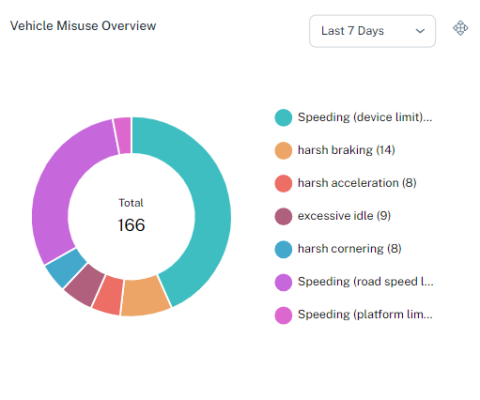
Task: Toggle the purple Speeding (road speed) legend dot
Action: (283, 282)
